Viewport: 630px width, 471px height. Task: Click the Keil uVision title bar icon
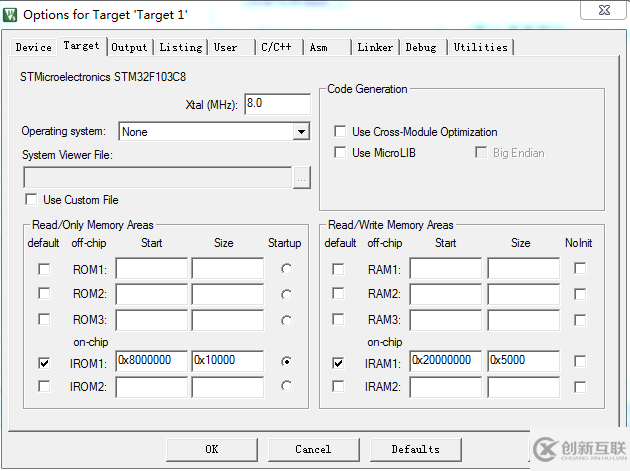point(10,15)
